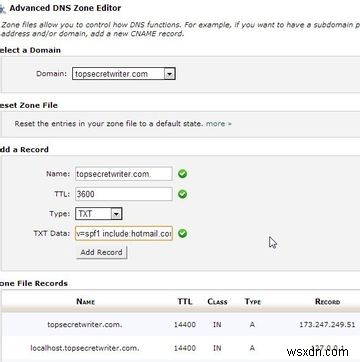Click the IN class in topsecretwriter.com. row
This screenshot has width=360, height=362.
(217, 324)
